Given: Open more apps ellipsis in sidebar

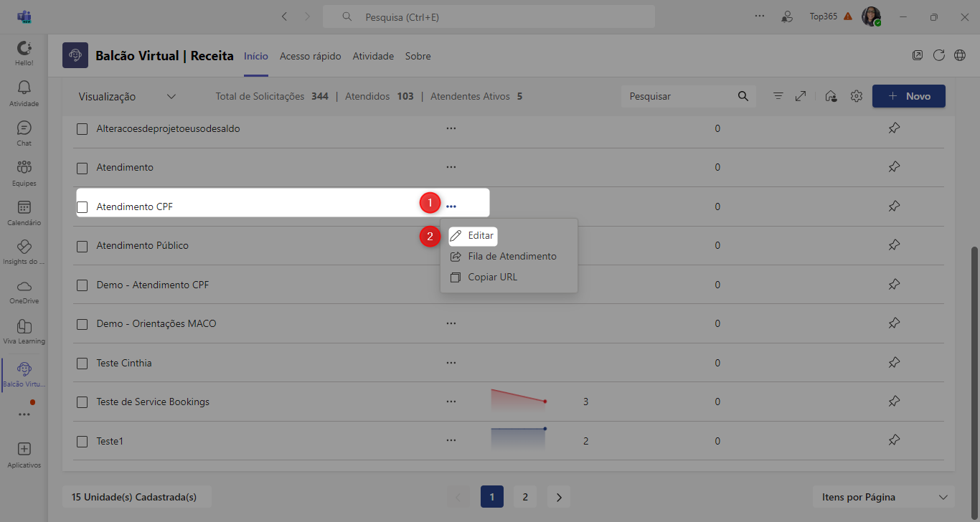Looking at the screenshot, I should point(24,414).
